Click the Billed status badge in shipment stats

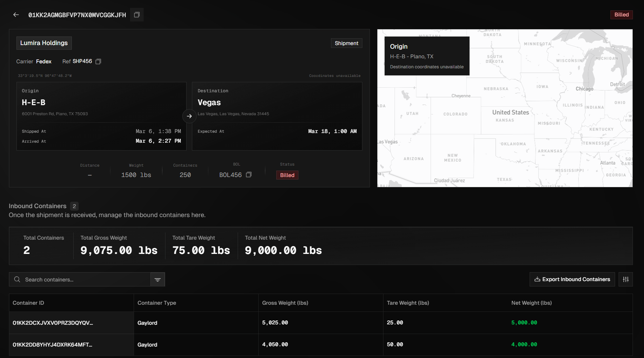pos(287,175)
